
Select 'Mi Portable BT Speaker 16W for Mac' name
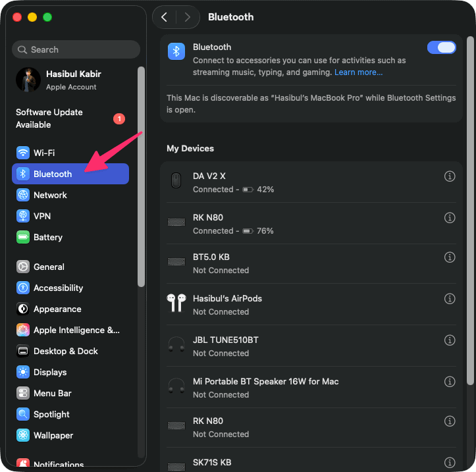265,382
